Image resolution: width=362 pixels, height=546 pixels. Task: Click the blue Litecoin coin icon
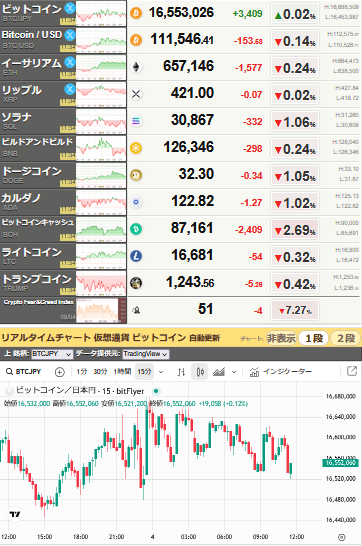click(136, 256)
